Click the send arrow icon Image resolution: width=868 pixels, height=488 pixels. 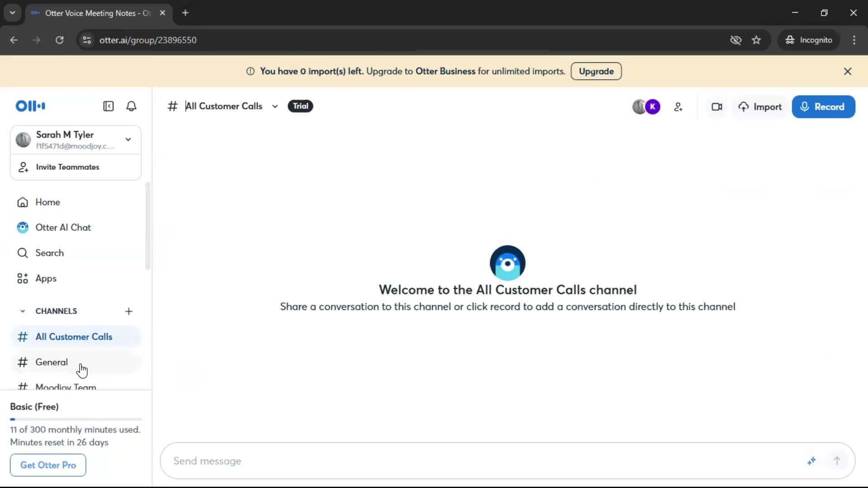[x=837, y=461]
